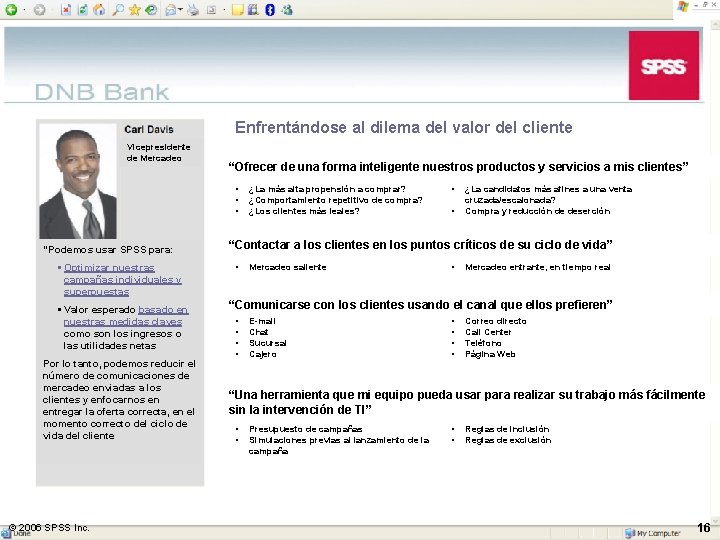720x540 pixels.
Task: Open link 'basado en nuestras medidas claves'
Action: click(126, 315)
